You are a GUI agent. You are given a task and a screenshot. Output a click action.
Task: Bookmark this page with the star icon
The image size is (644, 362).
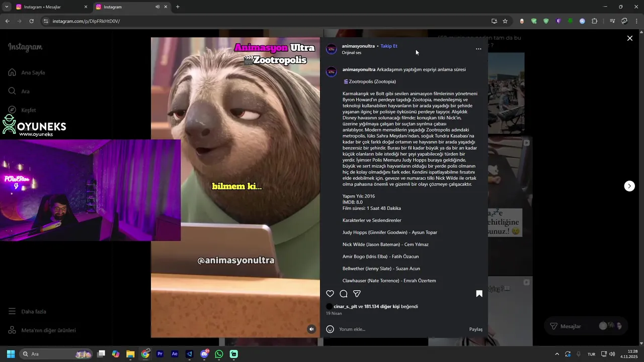point(505,21)
